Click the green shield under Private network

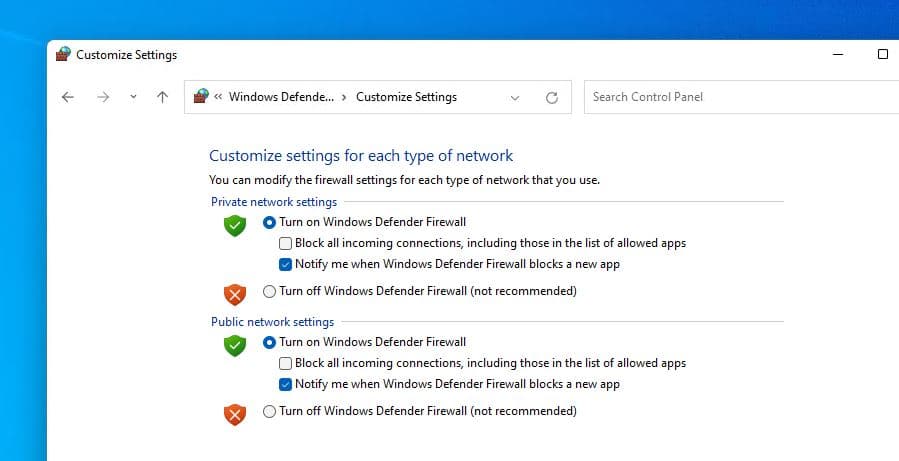point(235,225)
